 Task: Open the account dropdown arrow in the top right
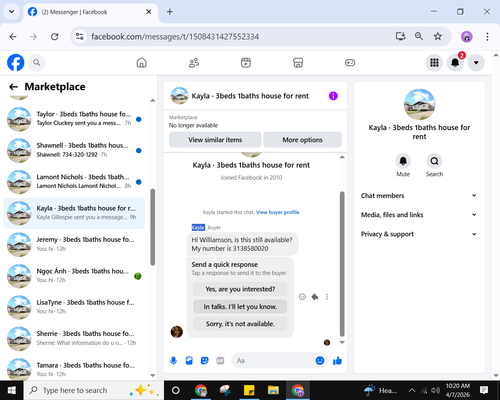[x=476, y=62]
